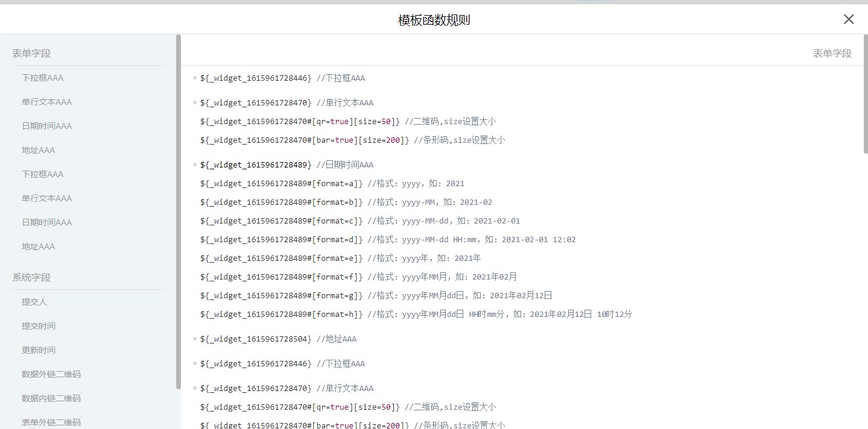Click the sidebar's vertical scrollbar

(x=178, y=211)
